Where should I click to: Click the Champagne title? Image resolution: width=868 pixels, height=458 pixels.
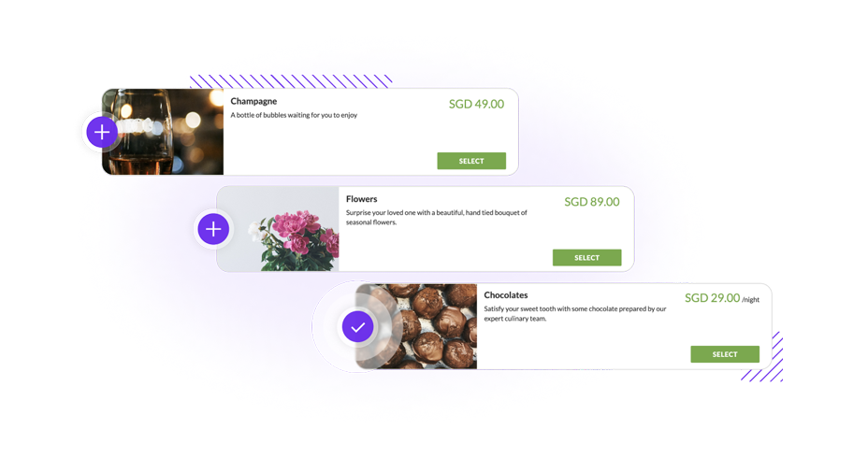click(x=253, y=101)
